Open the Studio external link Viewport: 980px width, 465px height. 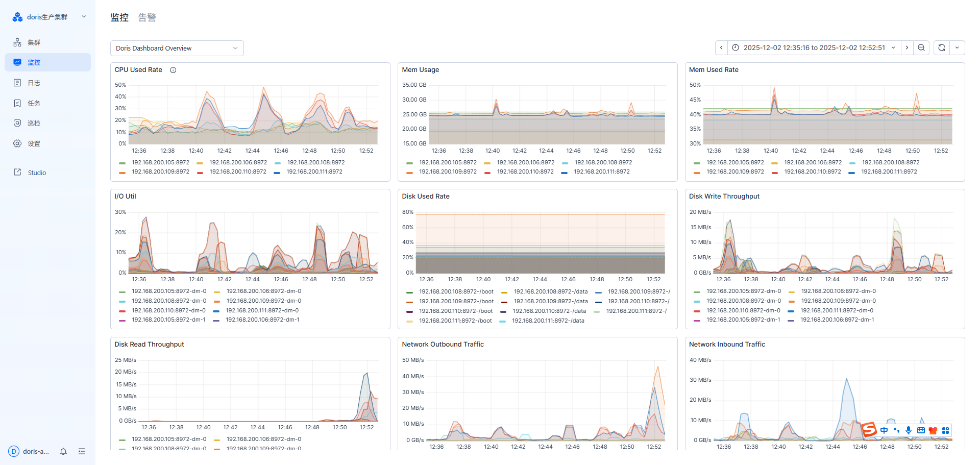click(x=37, y=173)
